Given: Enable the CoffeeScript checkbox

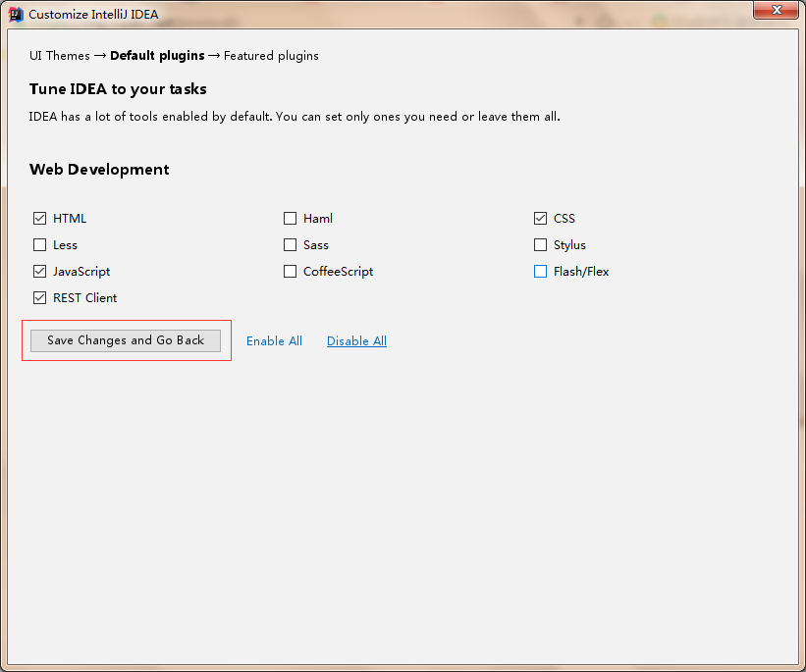Looking at the screenshot, I should pos(290,272).
